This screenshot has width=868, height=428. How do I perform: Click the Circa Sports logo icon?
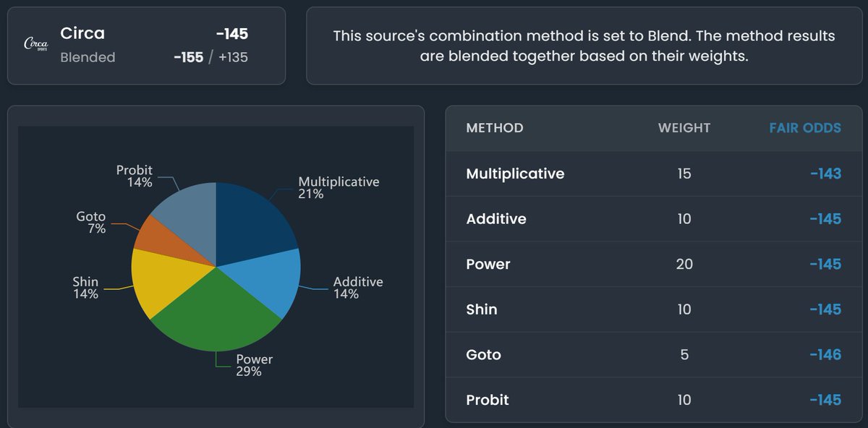(x=35, y=45)
